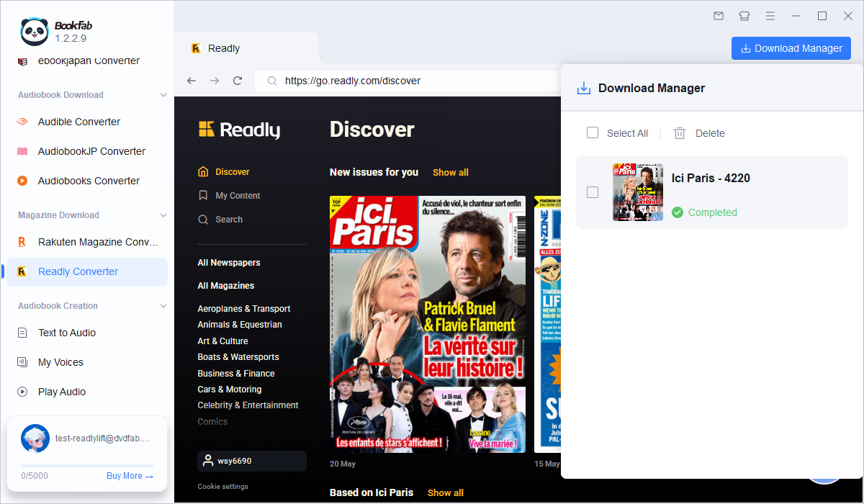Open the ebookjapan Converter icon

coord(22,61)
